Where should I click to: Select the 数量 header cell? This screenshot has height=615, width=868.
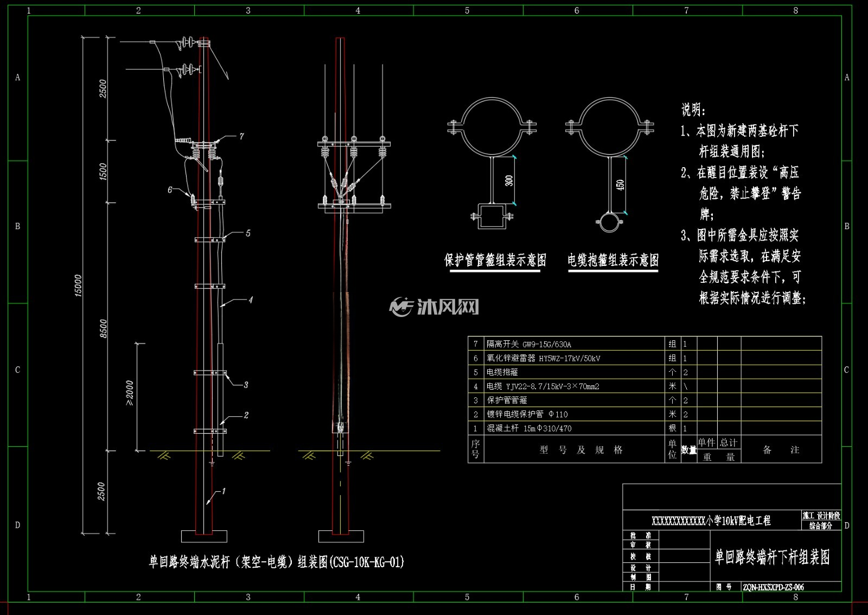pos(689,450)
